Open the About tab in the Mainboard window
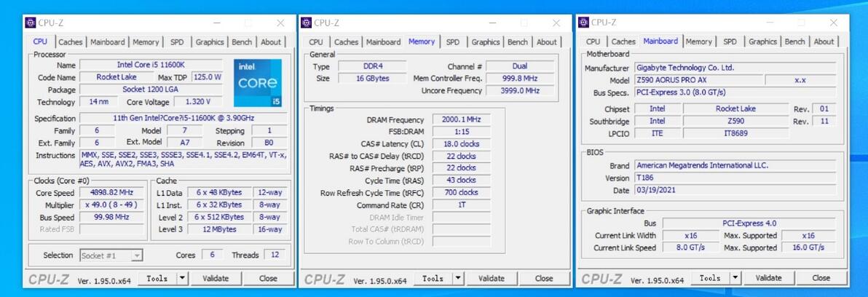Image resolution: width=868 pixels, height=297 pixels. coord(824,42)
